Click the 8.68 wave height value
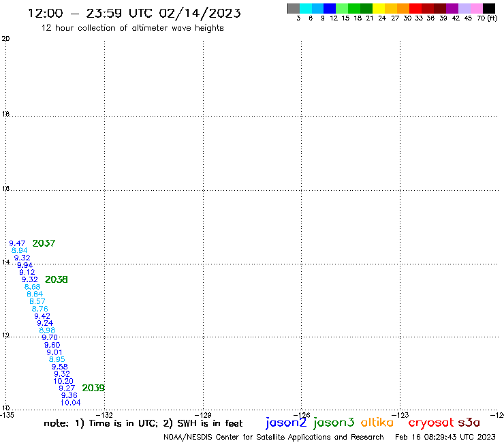Viewport: 504px width, 443px height. [x=32, y=287]
